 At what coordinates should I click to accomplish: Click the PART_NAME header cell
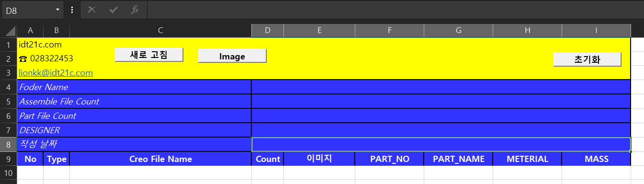pyautogui.click(x=458, y=159)
